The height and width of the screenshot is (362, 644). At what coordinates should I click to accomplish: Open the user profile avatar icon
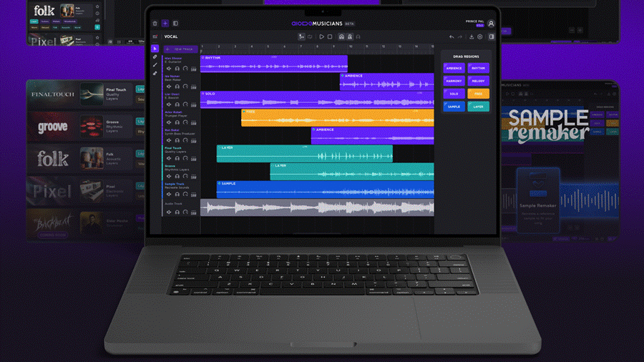point(491,24)
